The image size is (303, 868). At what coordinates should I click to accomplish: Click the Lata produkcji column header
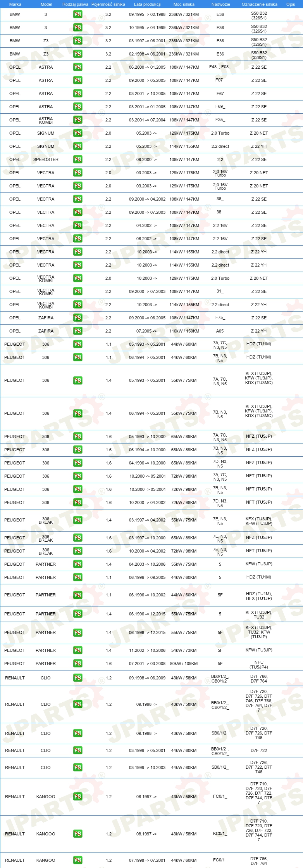(147, 4)
